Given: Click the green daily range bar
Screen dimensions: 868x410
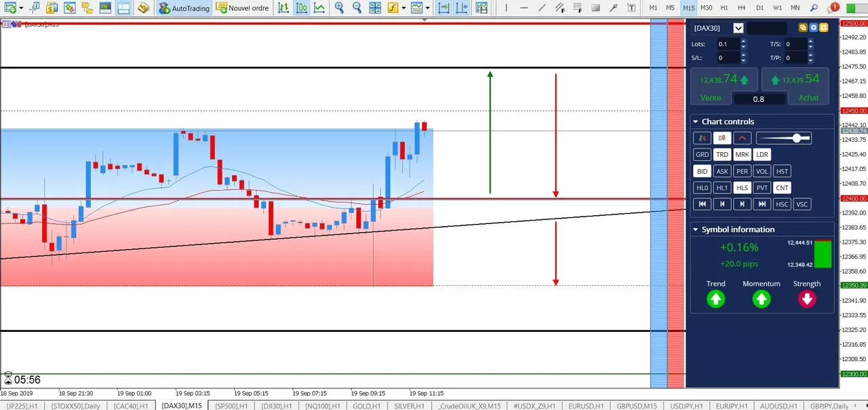Looking at the screenshot, I should pyautogui.click(x=823, y=253).
